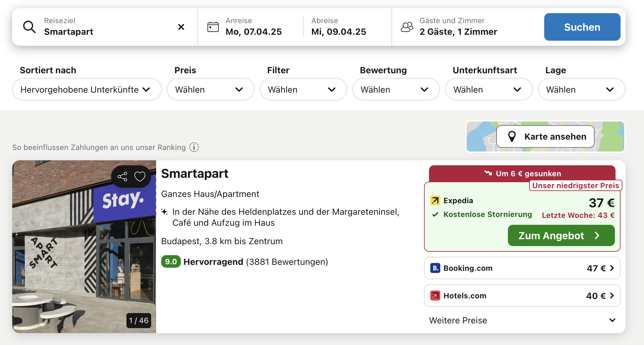Open the Smartapart photo gallery image
The height and width of the screenshot is (345, 644).
84,247
